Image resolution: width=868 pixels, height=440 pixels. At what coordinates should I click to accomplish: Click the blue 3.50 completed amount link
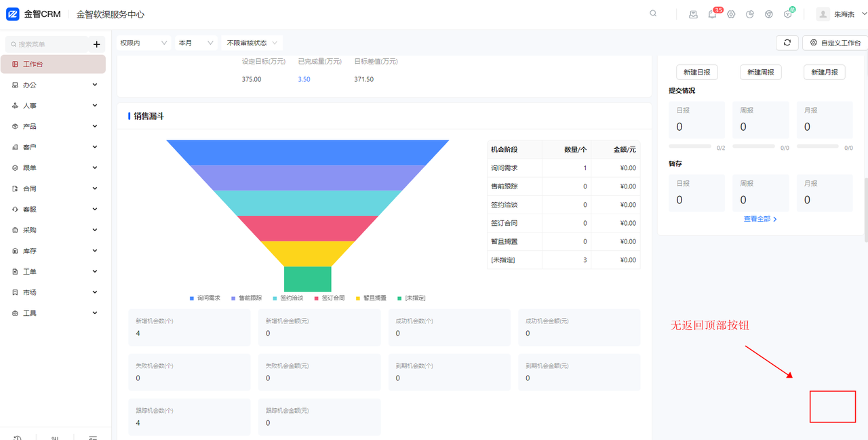pyautogui.click(x=304, y=79)
